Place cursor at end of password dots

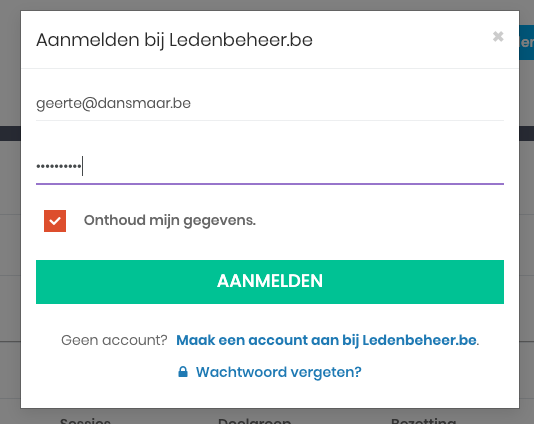[x=82, y=166]
